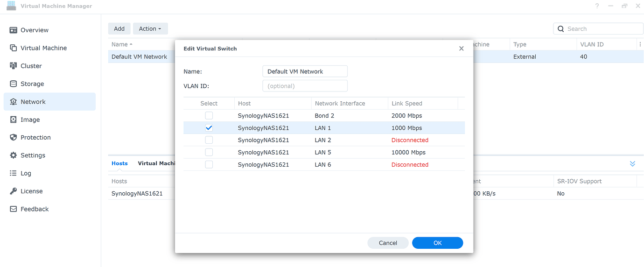This screenshot has width=644, height=267.
Task: Switch to the Virtual Machine details tab
Action: (156, 163)
